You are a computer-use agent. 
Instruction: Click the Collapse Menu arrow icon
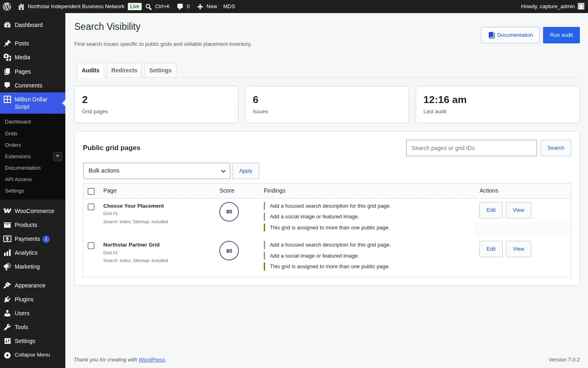(x=7, y=355)
